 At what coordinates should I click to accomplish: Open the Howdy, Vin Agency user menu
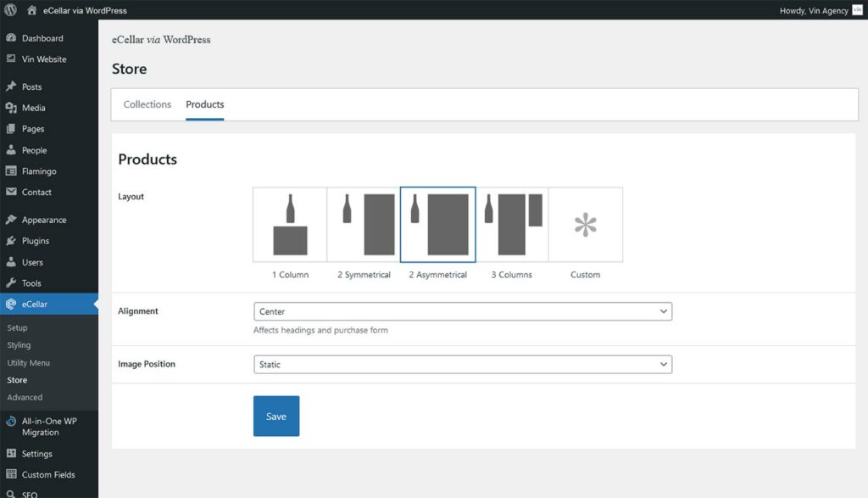coord(814,10)
